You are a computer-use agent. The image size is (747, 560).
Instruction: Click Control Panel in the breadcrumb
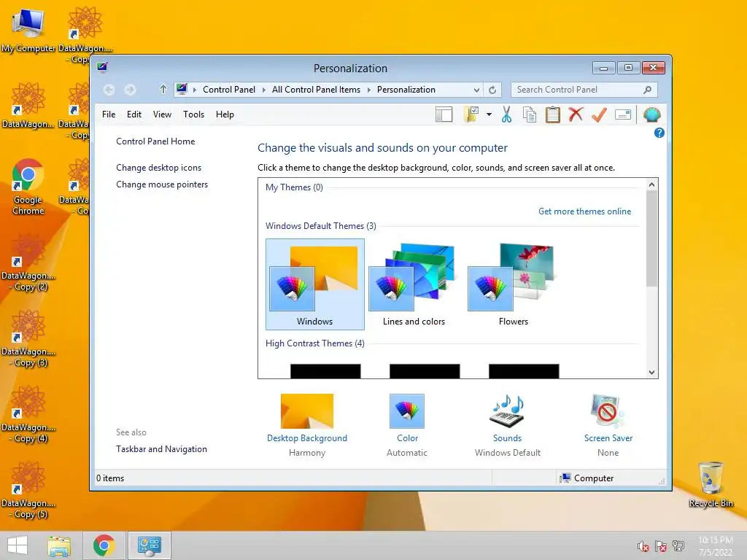[228, 90]
